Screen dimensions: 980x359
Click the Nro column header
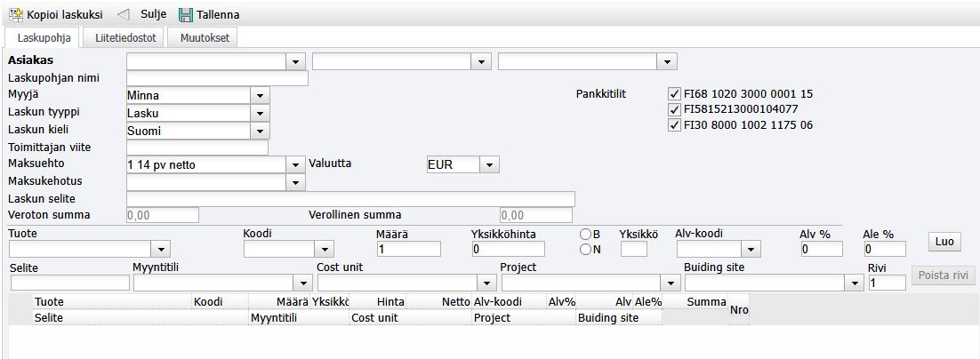[x=738, y=309]
